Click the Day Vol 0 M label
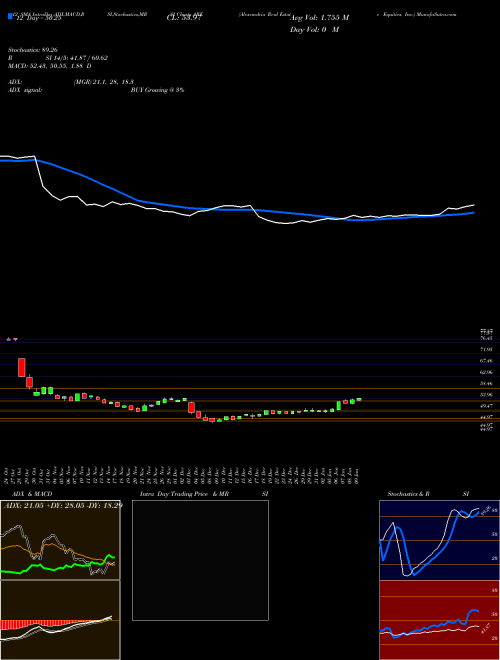 point(314,30)
